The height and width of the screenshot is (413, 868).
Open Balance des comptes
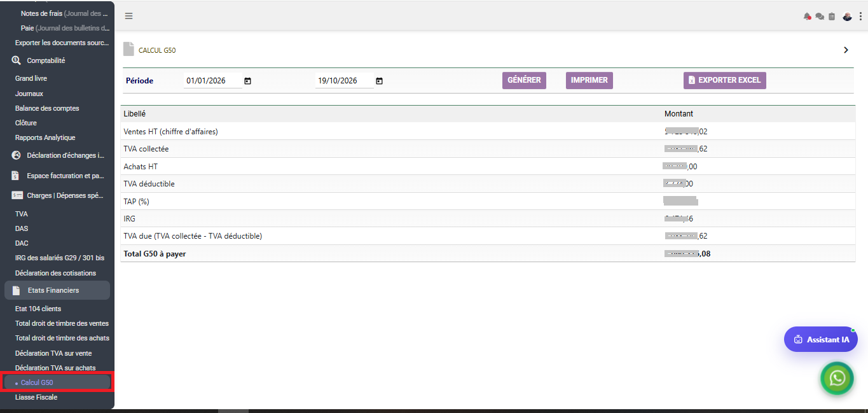[x=47, y=108]
